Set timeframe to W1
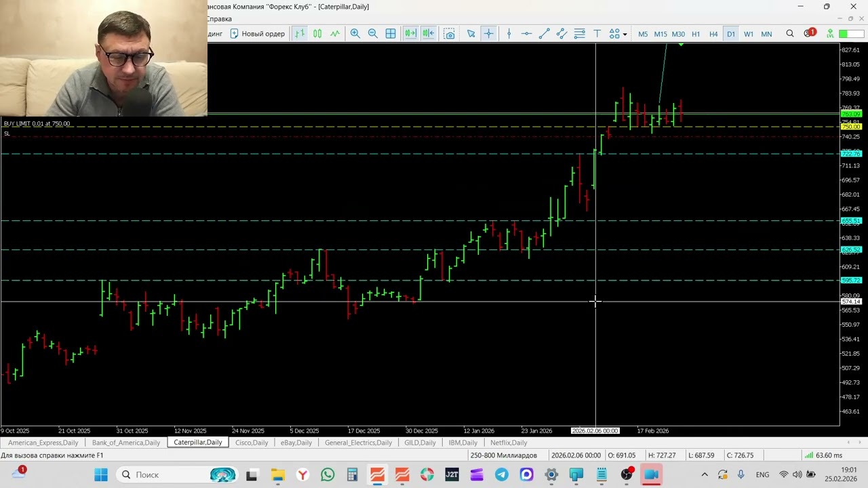The width and height of the screenshot is (868, 488). tap(749, 34)
